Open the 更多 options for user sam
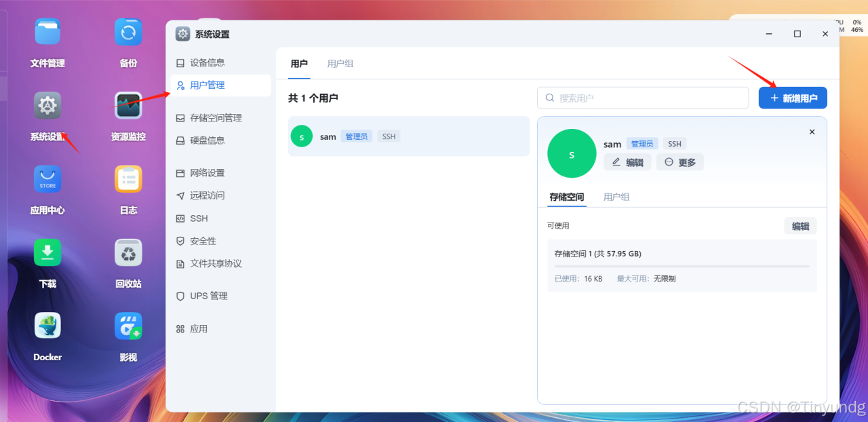This screenshot has height=422, width=868. [679, 161]
